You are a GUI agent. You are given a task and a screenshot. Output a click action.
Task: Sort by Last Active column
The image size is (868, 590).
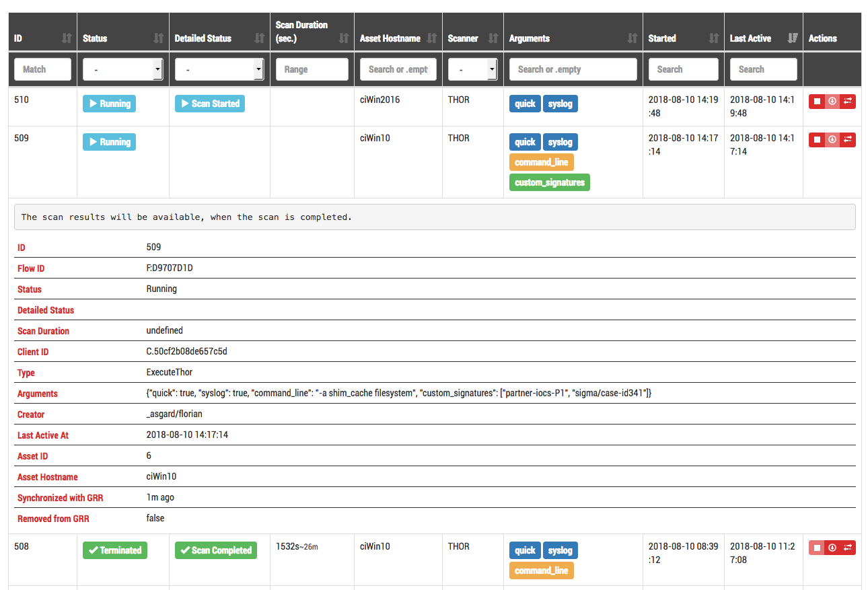[x=792, y=39]
